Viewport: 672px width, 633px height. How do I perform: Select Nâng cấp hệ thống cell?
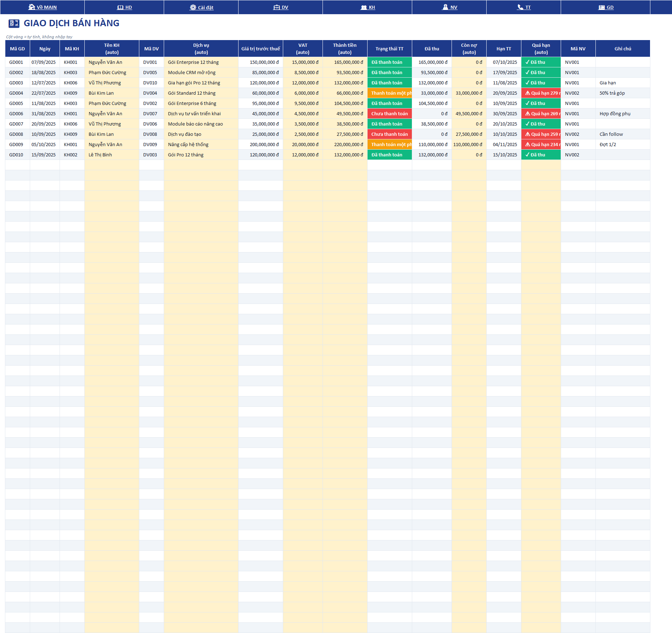[x=201, y=144]
